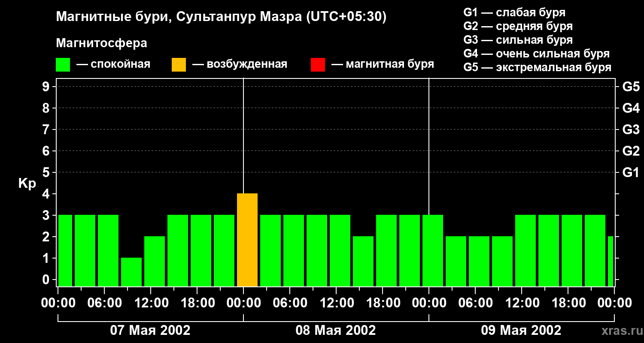Click the green 'спокойная' legend swatch
The width and height of the screenshot is (644, 343).
click(63, 65)
